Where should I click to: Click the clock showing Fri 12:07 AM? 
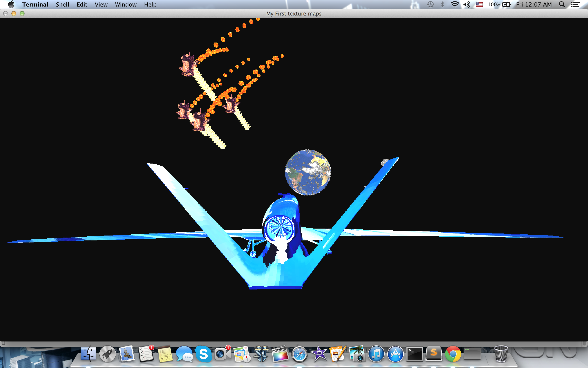(x=534, y=4)
